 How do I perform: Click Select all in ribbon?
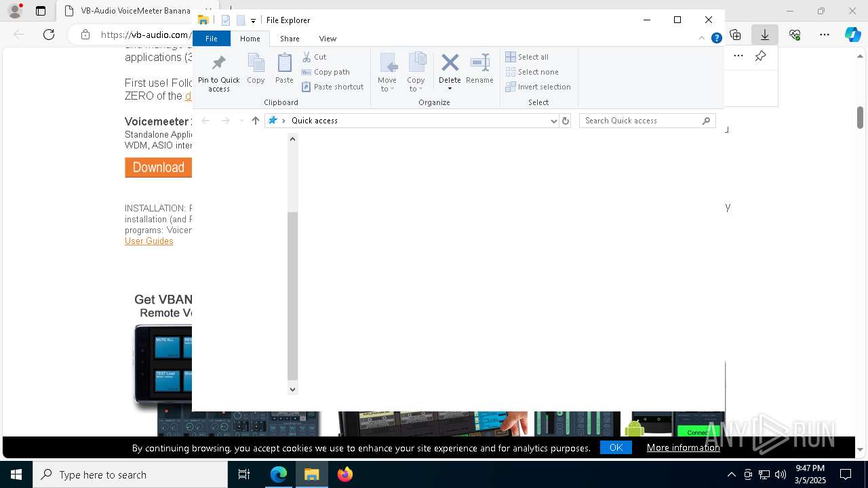tap(527, 57)
